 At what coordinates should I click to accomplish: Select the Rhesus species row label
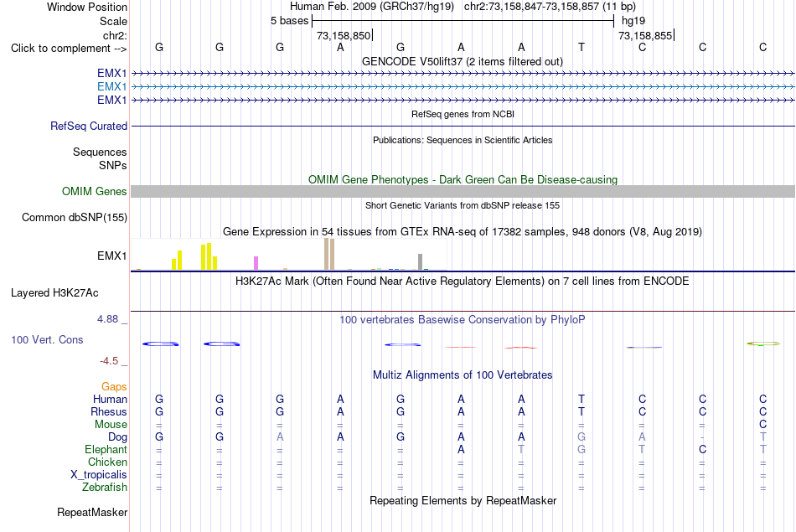point(109,411)
